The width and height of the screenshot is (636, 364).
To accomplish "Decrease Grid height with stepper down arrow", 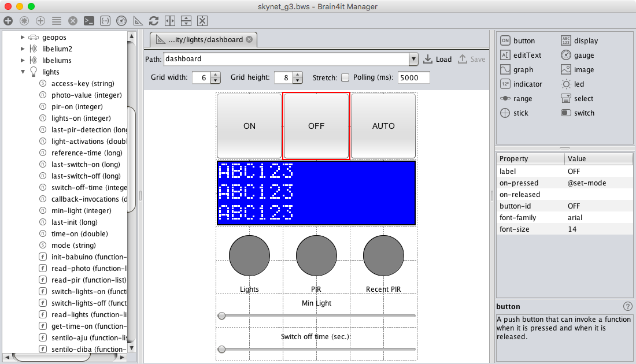I will pos(298,81).
